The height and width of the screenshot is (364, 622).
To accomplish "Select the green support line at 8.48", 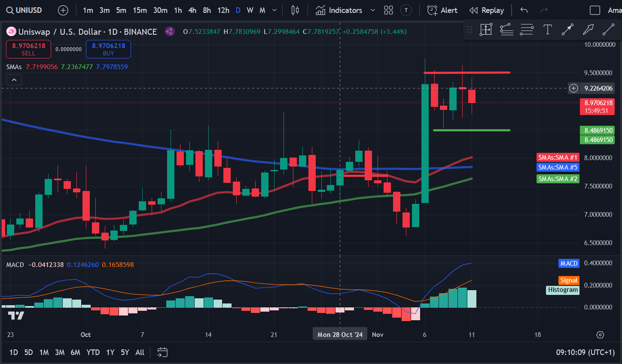I will point(472,130).
